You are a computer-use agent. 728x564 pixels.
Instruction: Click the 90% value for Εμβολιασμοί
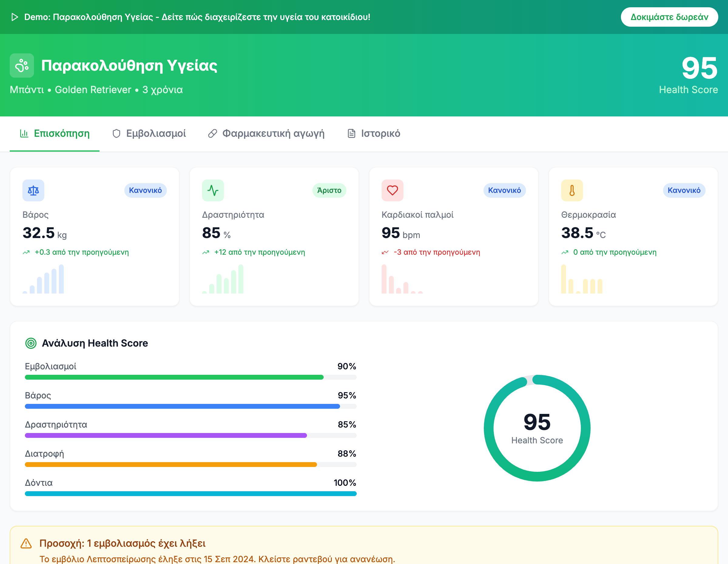tap(347, 367)
